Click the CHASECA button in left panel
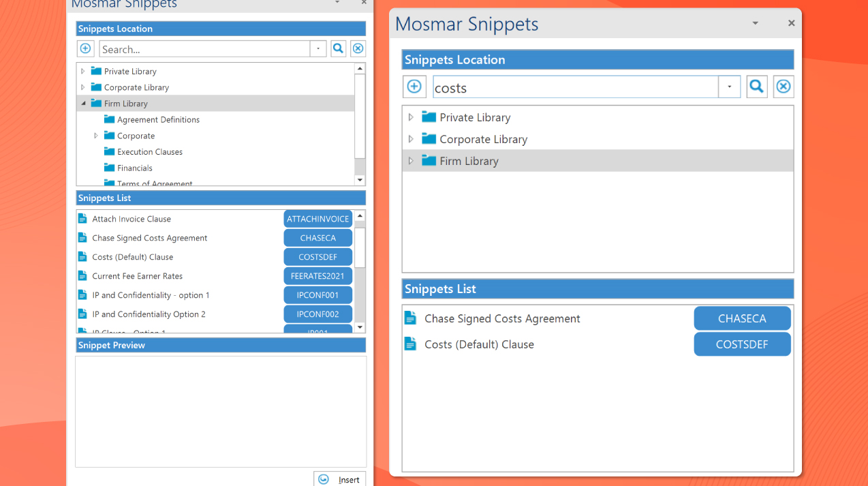Screen dimensions: 868x486 (x=318, y=238)
